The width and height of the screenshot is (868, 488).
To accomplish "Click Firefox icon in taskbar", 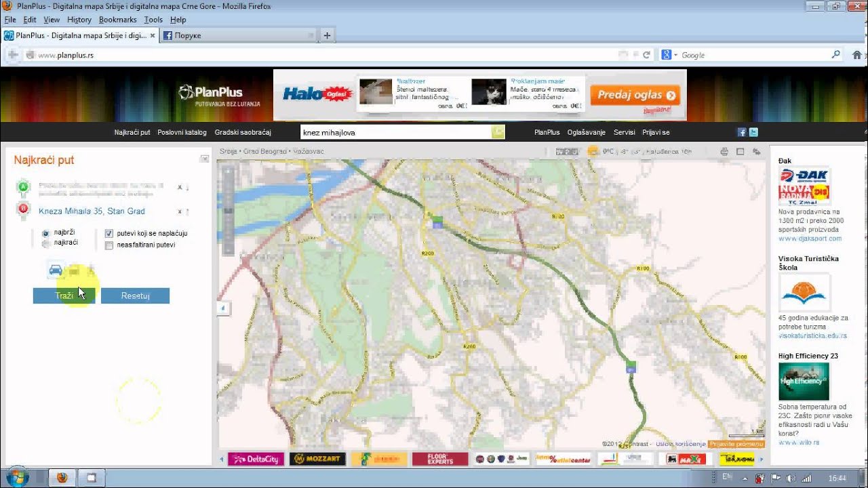I will (x=62, y=478).
